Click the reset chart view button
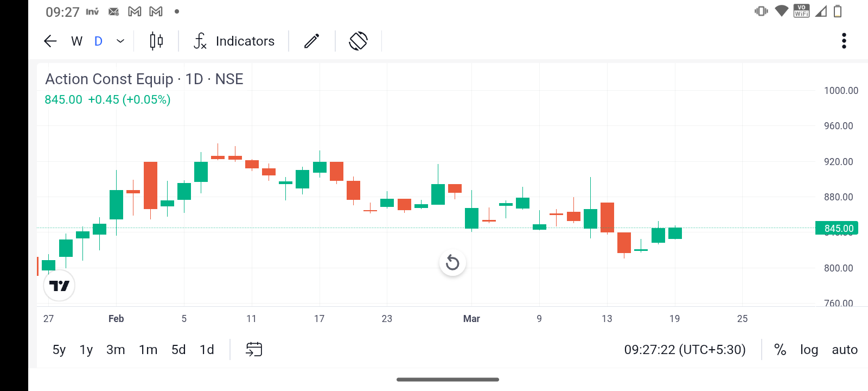868x391 pixels. point(452,263)
